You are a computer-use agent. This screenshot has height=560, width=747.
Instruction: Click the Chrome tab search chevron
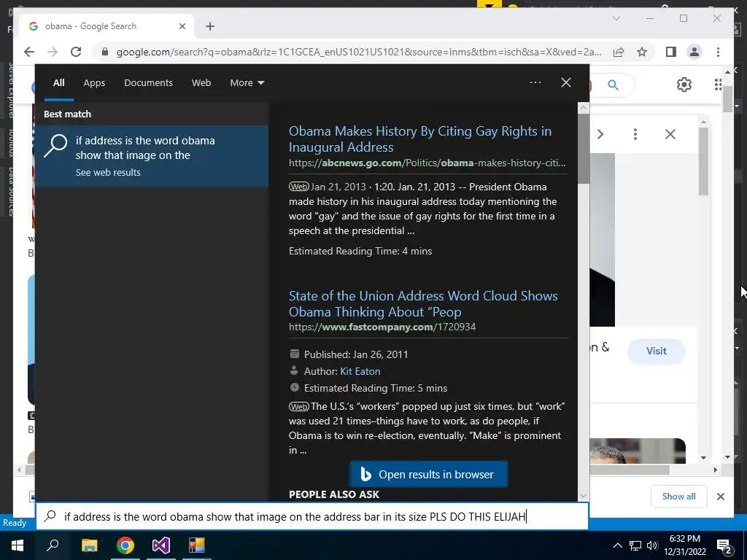click(616, 18)
